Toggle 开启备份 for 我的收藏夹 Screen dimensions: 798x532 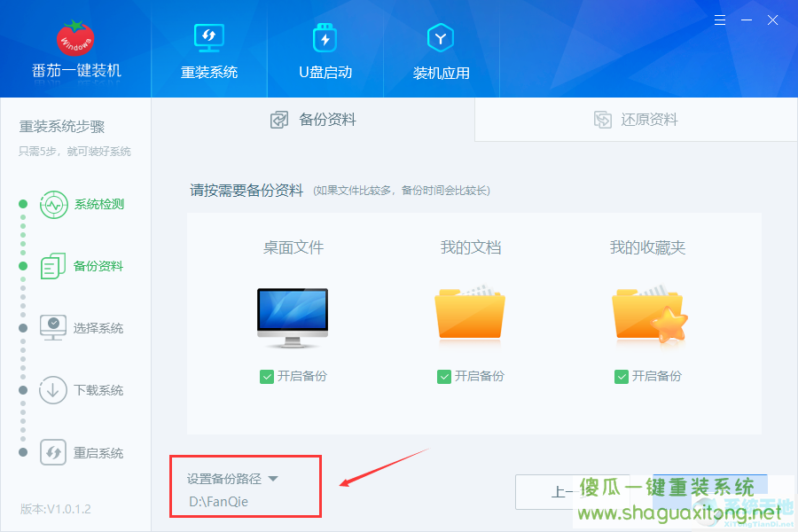(622, 377)
